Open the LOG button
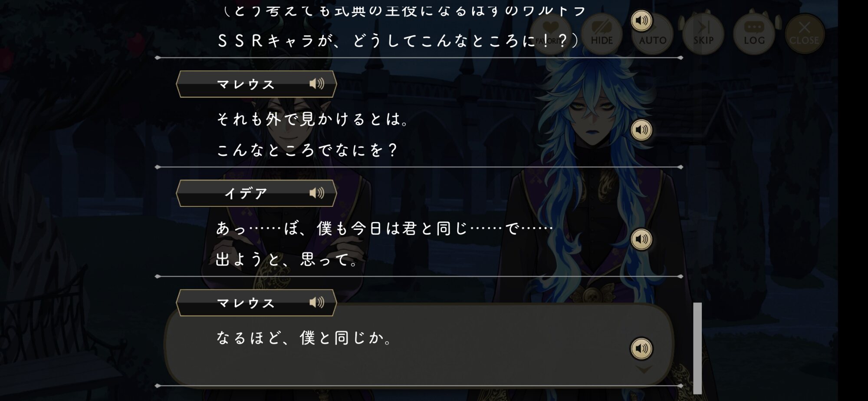 point(754,33)
